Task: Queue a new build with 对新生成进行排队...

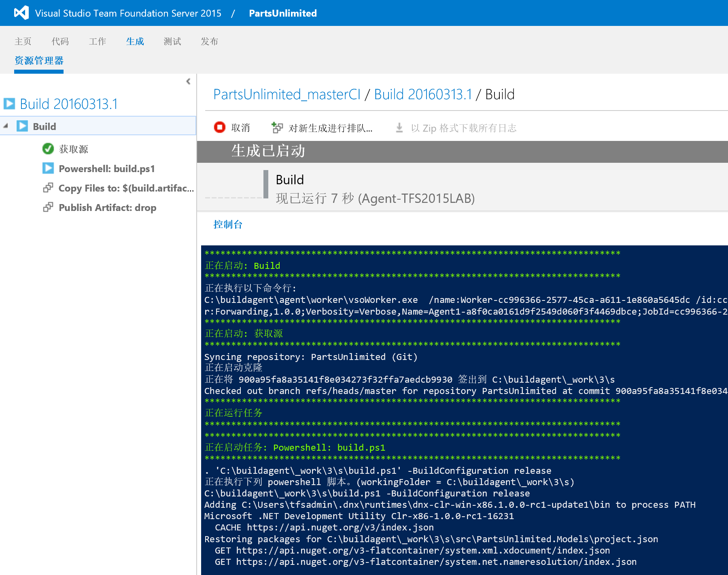Action: [331, 128]
